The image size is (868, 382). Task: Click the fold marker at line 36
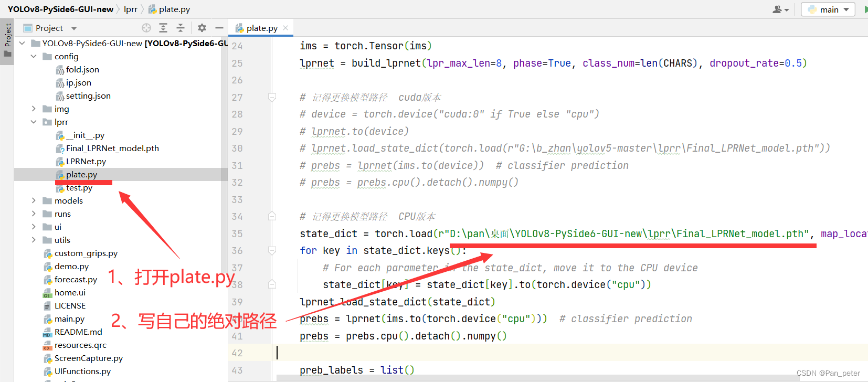point(272,250)
